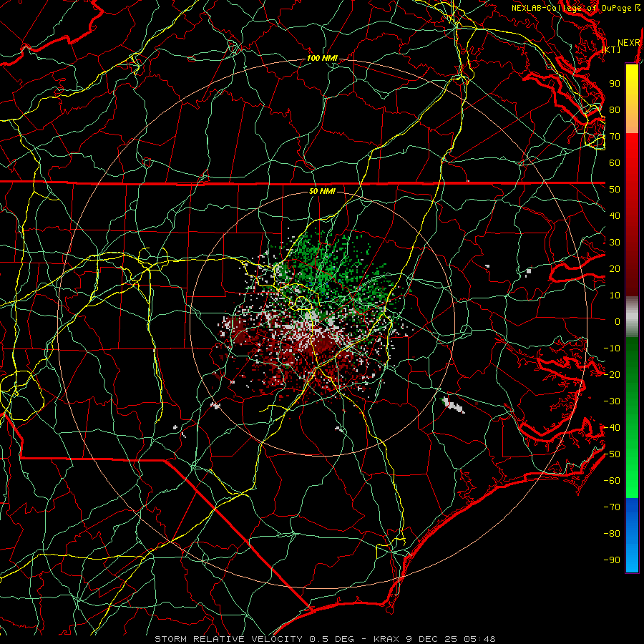Click the gray zero-velocity segment of color bar
The height and width of the screenshot is (644, 644).
tap(632, 317)
